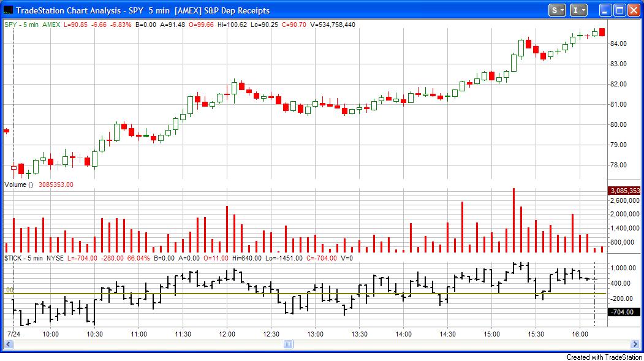Screen dimensions: 644x361
Task: Click the title 'TradeStation Chart Analysis - SPY' text
Action: 80,10
